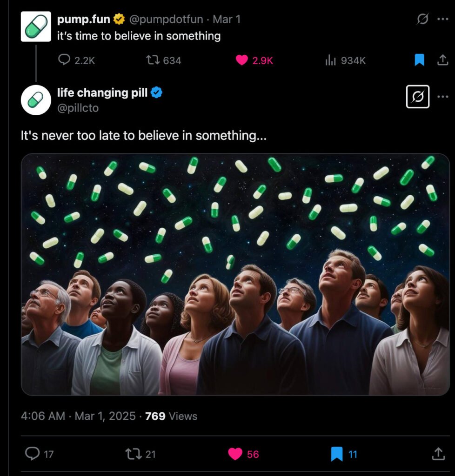Open the floating pills image
455x476 pixels.
coord(235,274)
